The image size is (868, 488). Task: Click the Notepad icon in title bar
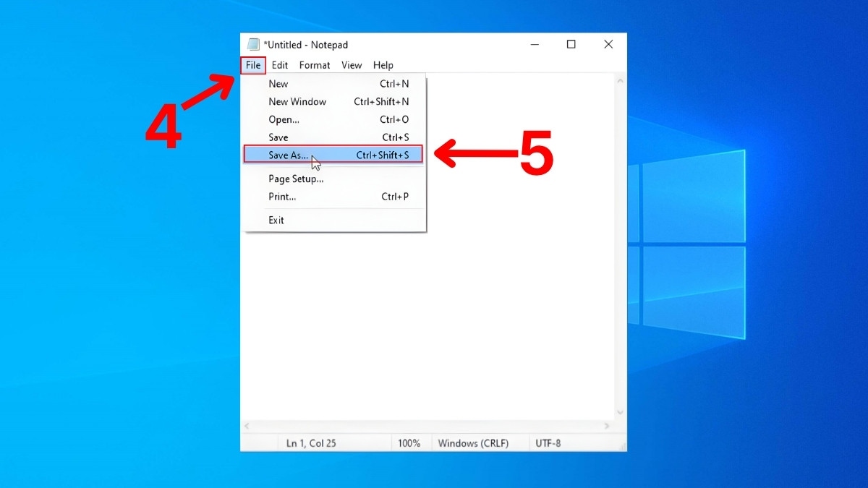pos(253,44)
